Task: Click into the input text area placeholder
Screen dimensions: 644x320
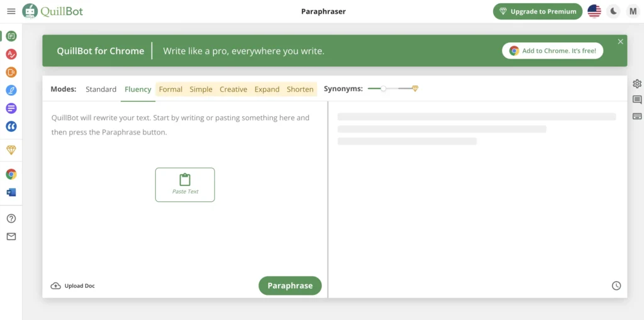Action: pyautogui.click(x=180, y=125)
